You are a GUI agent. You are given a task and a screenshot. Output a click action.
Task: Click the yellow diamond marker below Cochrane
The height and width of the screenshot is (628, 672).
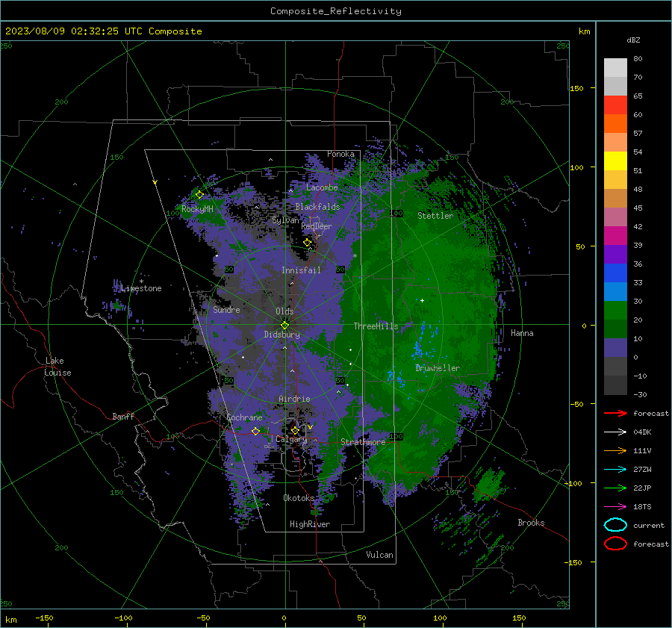click(x=255, y=431)
